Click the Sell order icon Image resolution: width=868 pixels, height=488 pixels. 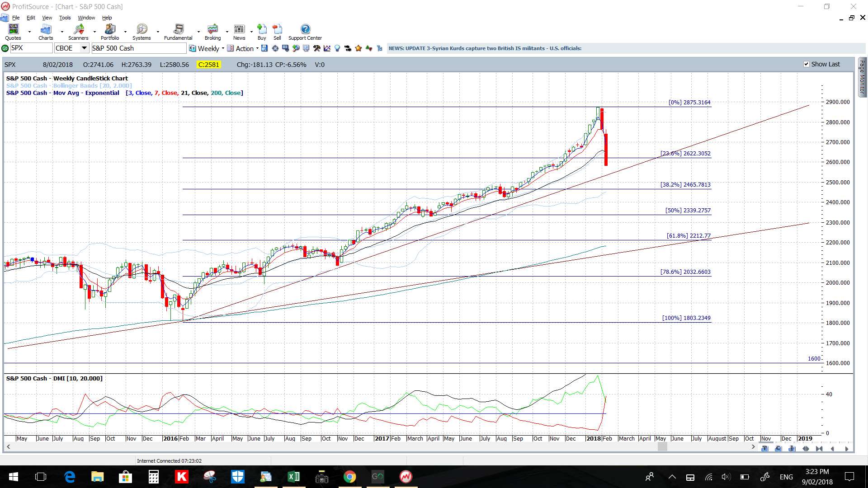tap(277, 30)
